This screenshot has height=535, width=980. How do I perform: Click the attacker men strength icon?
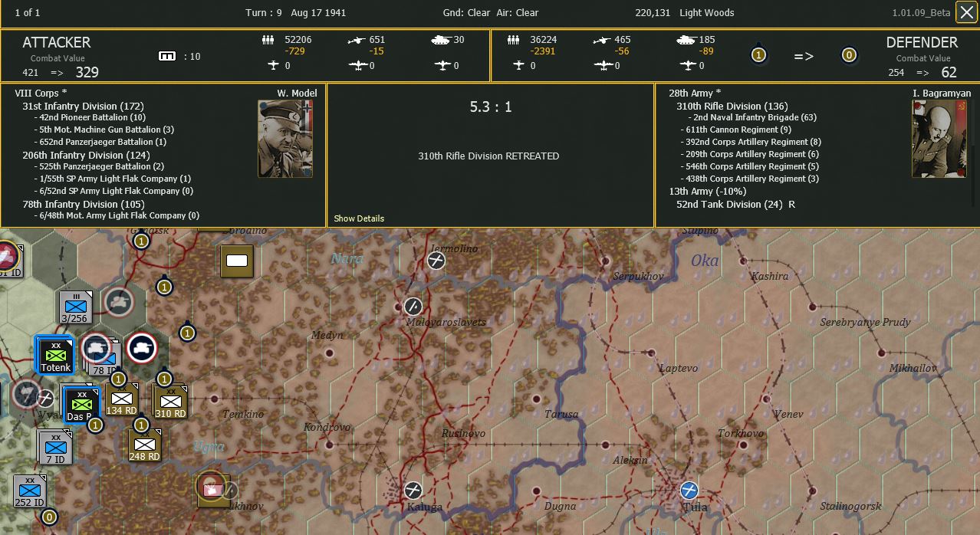(x=268, y=40)
